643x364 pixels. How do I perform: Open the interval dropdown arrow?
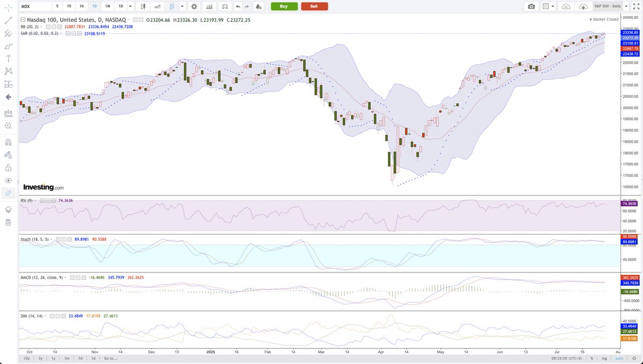(x=130, y=6)
